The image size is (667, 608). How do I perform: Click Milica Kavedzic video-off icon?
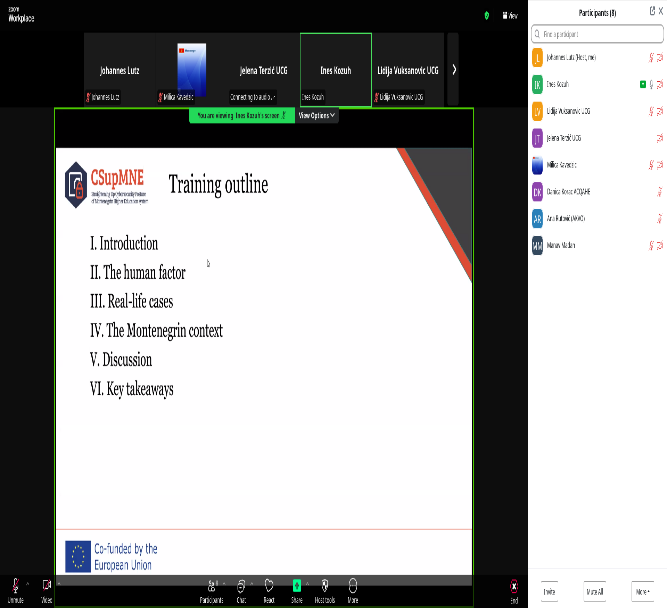(660, 165)
